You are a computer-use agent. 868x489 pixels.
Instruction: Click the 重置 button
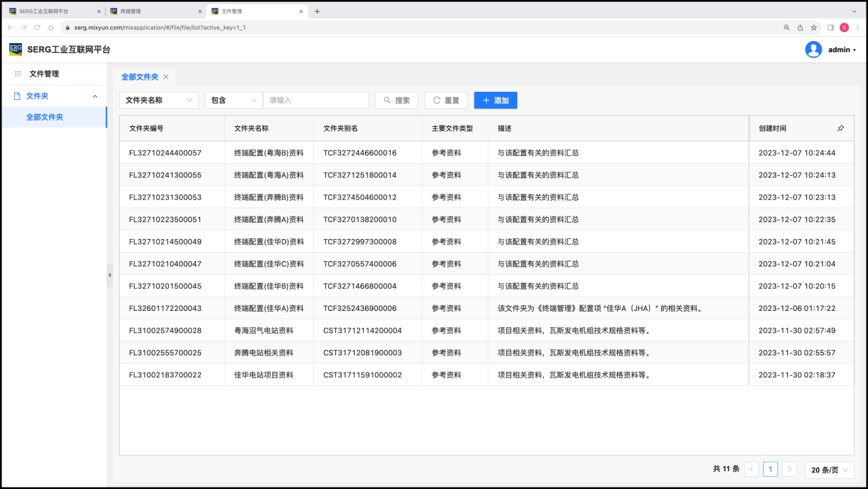pyautogui.click(x=446, y=100)
